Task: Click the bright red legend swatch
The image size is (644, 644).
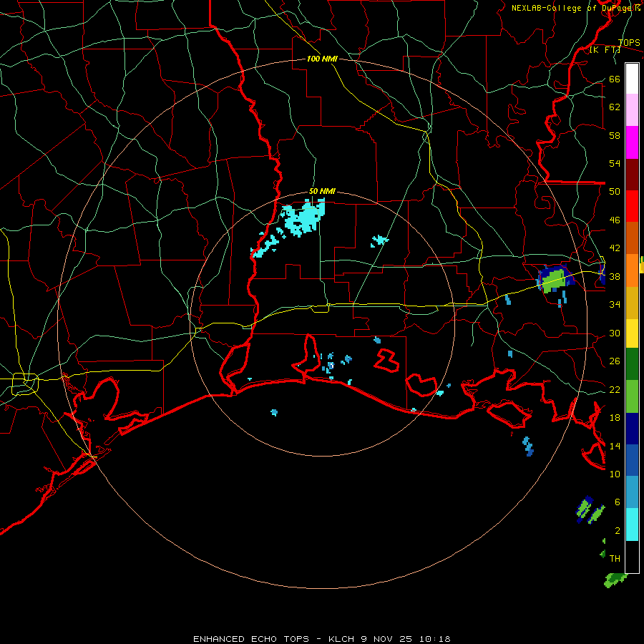Action: coord(632,206)
